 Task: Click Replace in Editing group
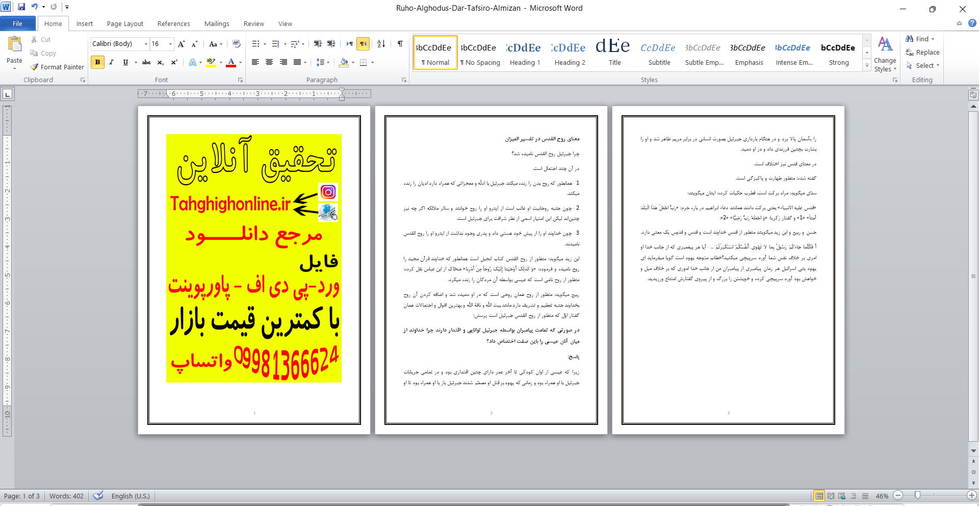(922, 52)
